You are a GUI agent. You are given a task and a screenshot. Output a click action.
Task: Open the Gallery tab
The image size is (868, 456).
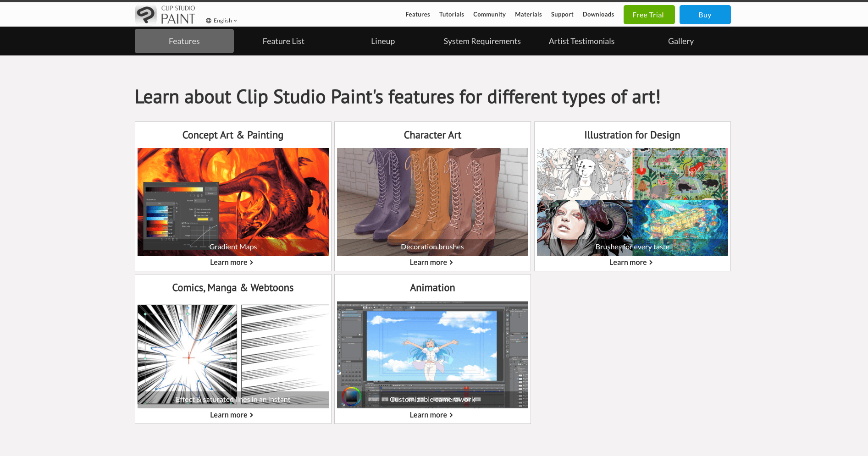pos(680,41)
